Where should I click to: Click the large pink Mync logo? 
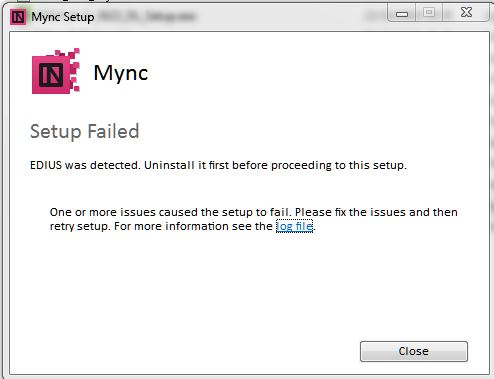point(56,71)
